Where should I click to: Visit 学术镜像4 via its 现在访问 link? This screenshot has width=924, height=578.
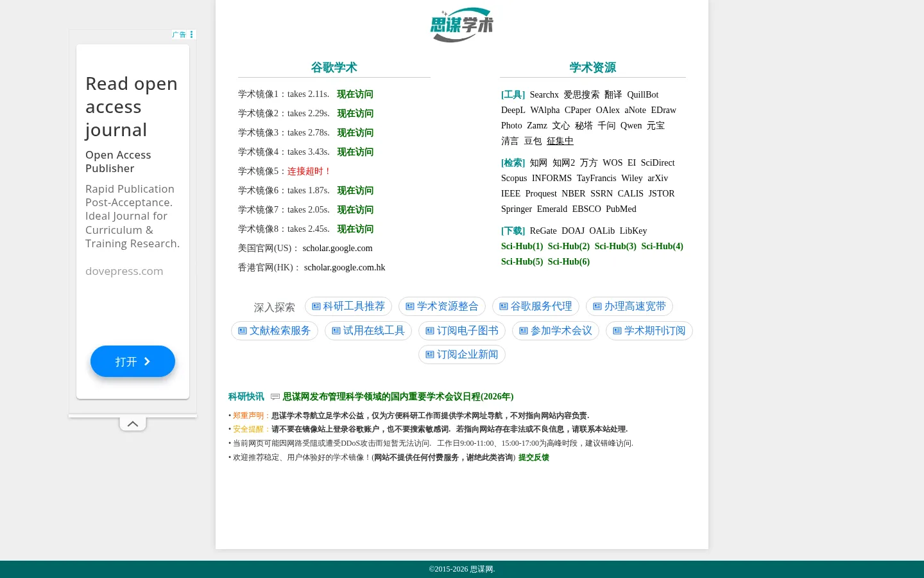(x=355, y=152)
